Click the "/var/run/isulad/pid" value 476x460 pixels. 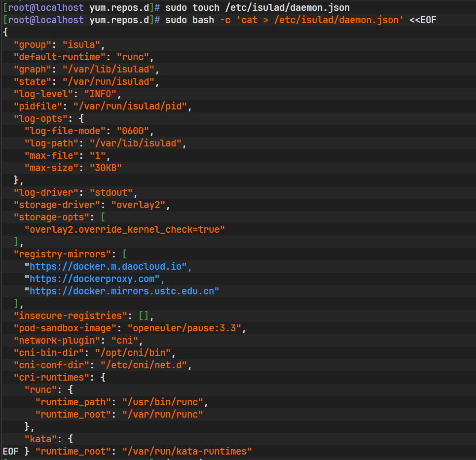click(x=130, y=106)
